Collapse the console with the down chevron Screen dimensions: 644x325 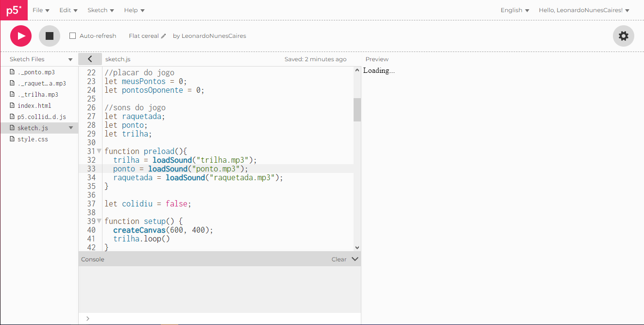click(x=355, y=259)
